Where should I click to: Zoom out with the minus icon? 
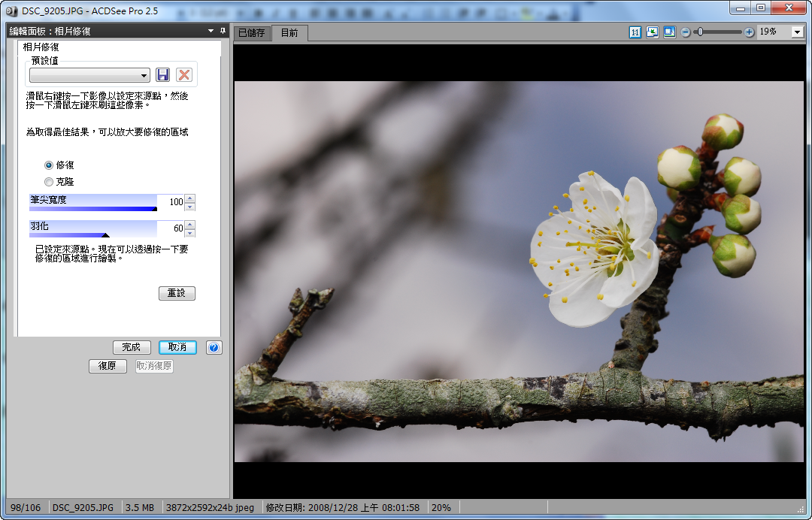tap(686, 32)
